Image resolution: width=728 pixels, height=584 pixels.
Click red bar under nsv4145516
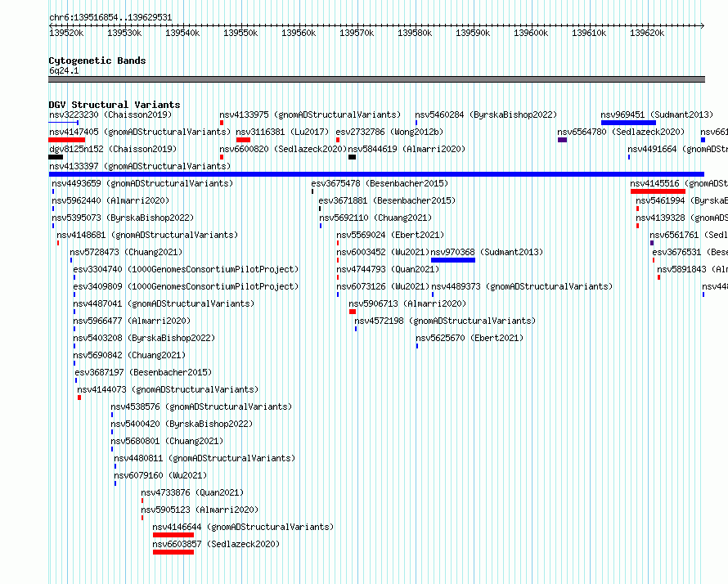pos(658,191)
